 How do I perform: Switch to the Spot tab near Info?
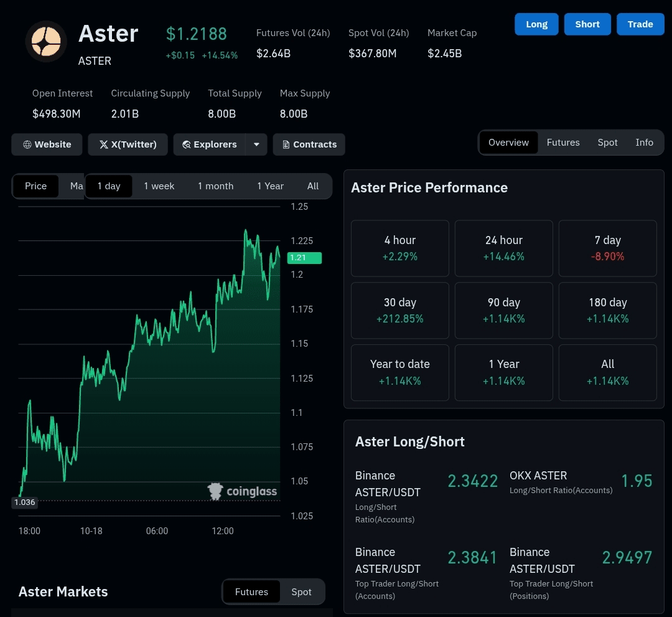click(x=607, y=143)
